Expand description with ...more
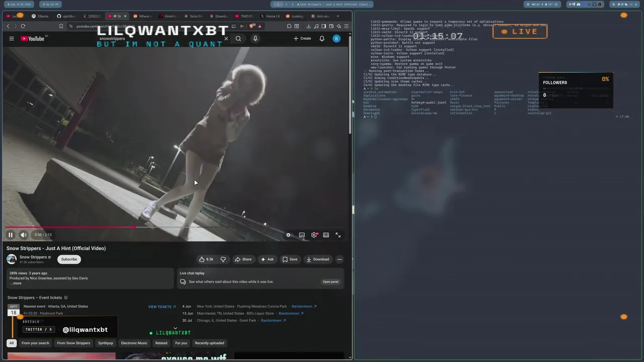This screenshot has width=644, height=362. 16,283
